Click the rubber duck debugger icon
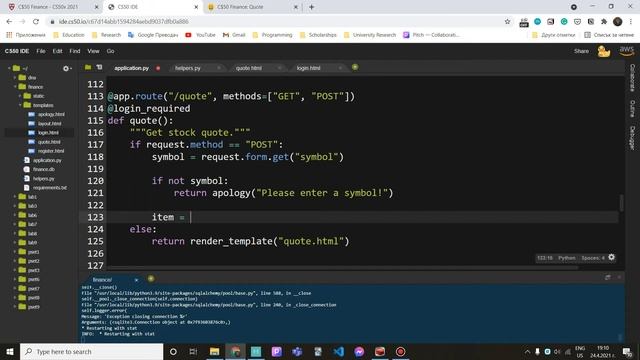The image size is (640, 360). pos(604,51)
